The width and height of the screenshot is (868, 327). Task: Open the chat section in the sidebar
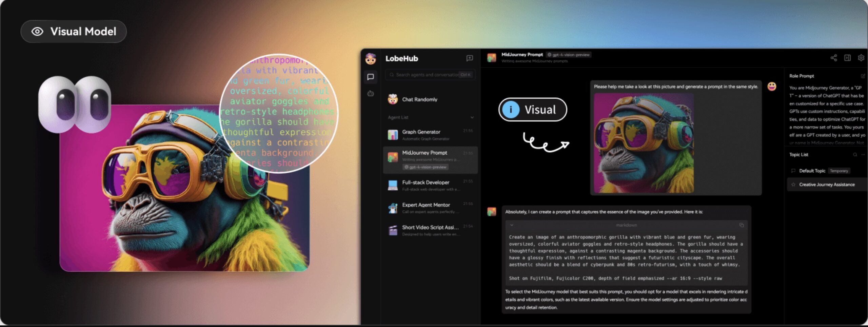coord(370,77)
